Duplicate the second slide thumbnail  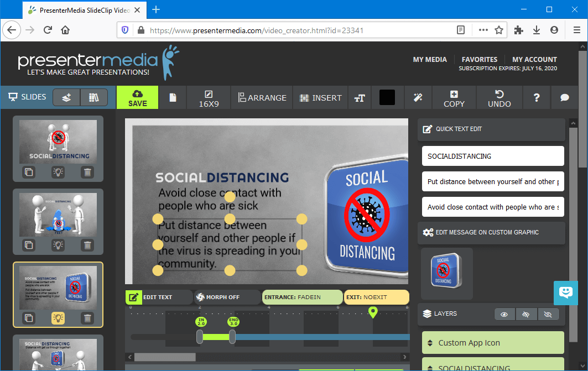click(28, 244)
